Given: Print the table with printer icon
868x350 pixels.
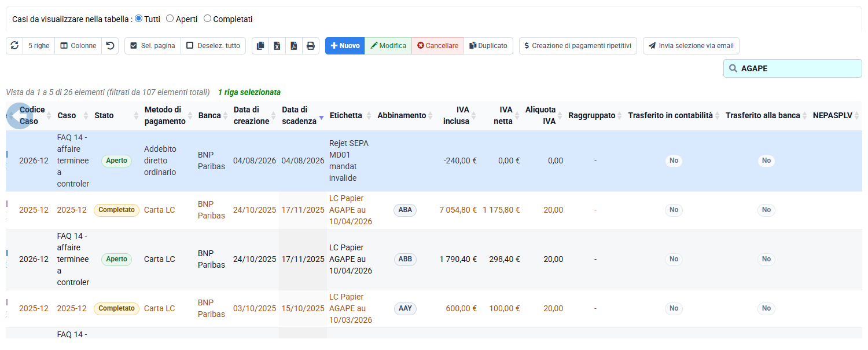Looking at the screenshot, I should [x=311, y=46].
